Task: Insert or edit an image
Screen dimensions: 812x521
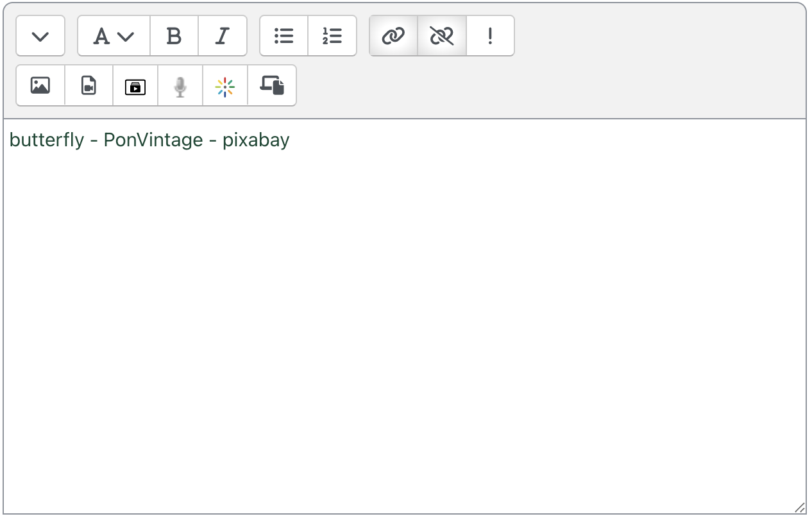Action: 40,85
